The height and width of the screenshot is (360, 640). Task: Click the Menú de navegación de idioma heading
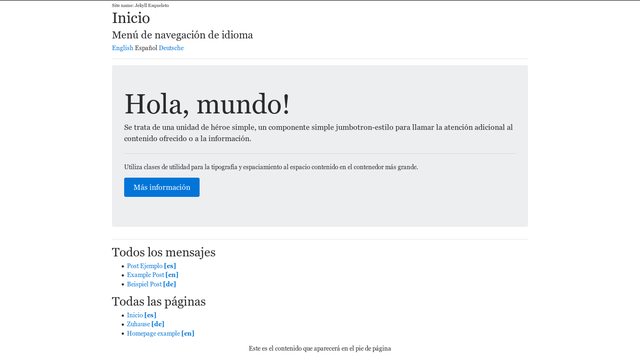coord(182,35)
